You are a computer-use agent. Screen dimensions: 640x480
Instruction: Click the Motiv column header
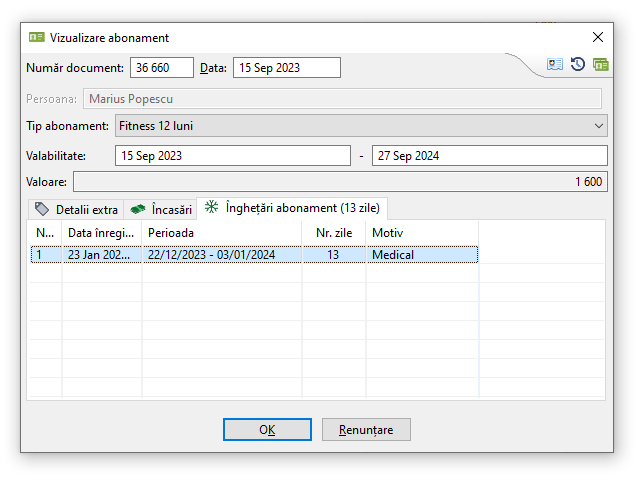pyautogui.click(x=421, y=232)
